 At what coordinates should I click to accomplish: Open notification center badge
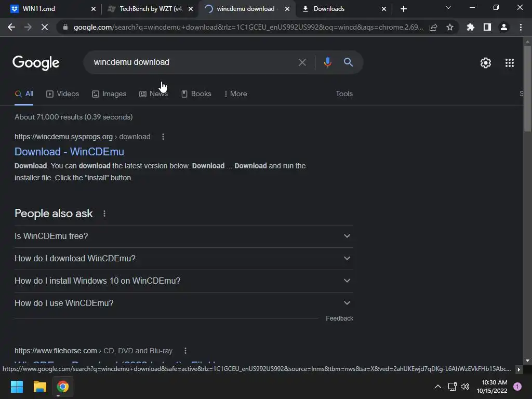[x=517, y=387]
